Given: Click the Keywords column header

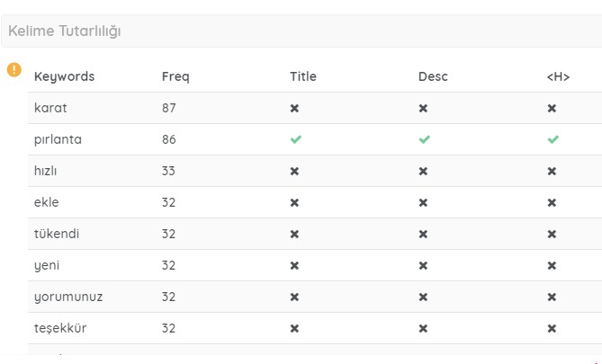Looking at the screenshot, I should point(64,76).
